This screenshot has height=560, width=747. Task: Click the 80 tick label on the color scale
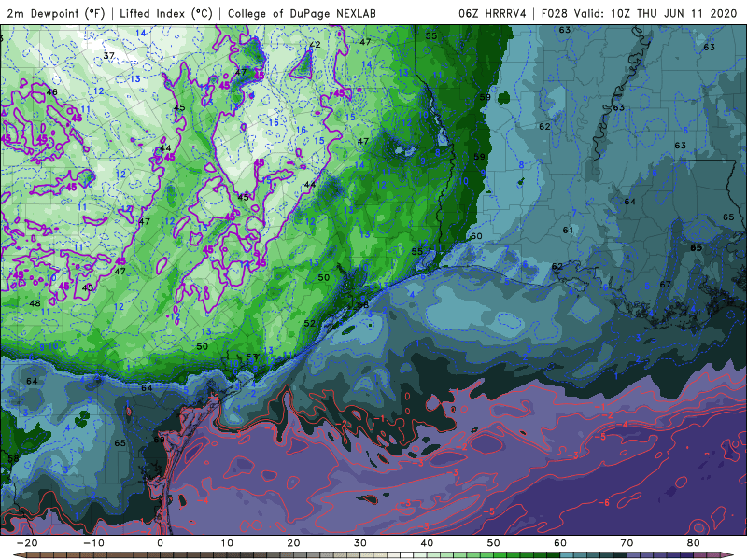[x=694, y=543]
